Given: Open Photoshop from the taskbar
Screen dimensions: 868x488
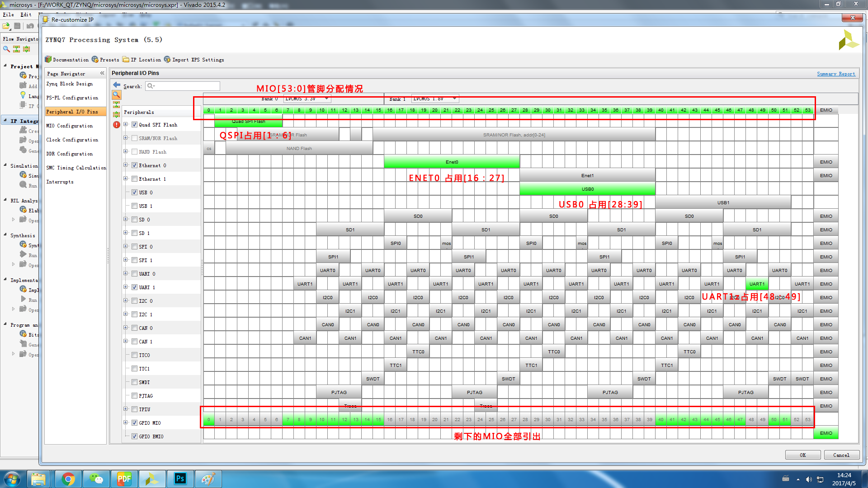Looking at the screenshot, I should coord(180,479).
